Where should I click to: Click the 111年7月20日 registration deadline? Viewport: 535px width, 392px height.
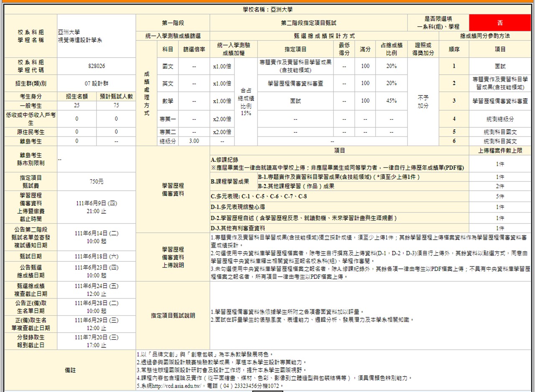[97, 341]
